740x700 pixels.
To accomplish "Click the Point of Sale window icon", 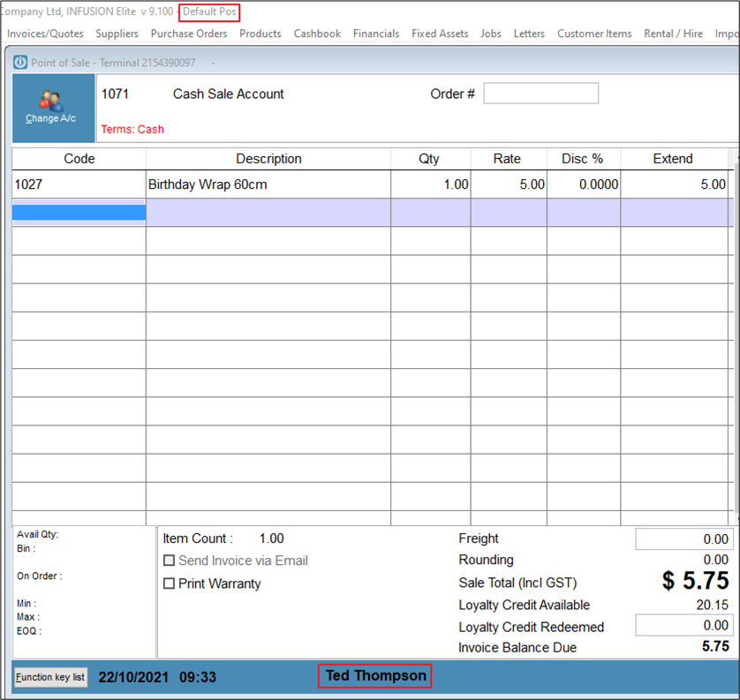I will point(20,63).
